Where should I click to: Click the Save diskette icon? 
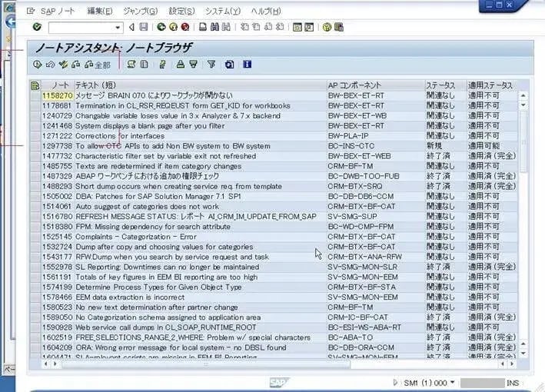point(143,27)
